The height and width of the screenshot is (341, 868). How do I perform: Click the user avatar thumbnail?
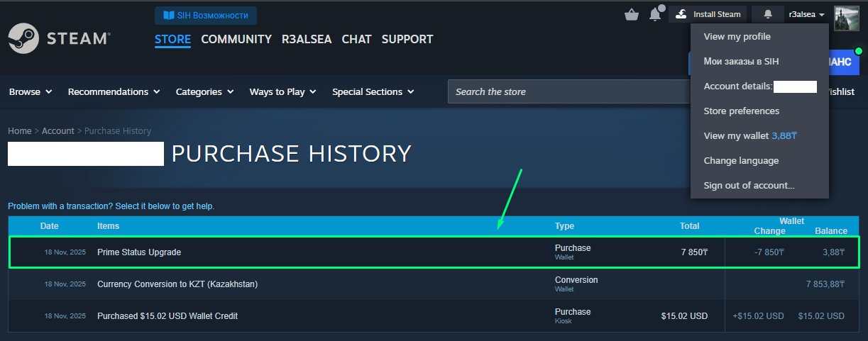[846, 17]
